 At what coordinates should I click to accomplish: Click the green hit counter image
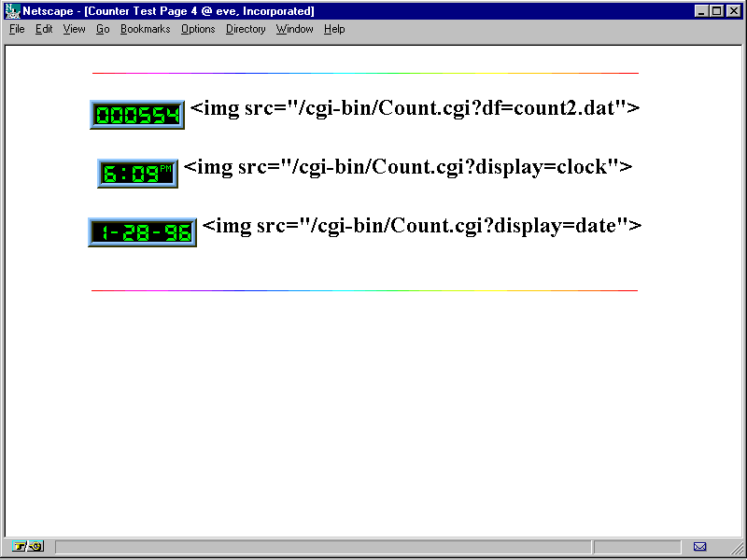tap(137, 115)
